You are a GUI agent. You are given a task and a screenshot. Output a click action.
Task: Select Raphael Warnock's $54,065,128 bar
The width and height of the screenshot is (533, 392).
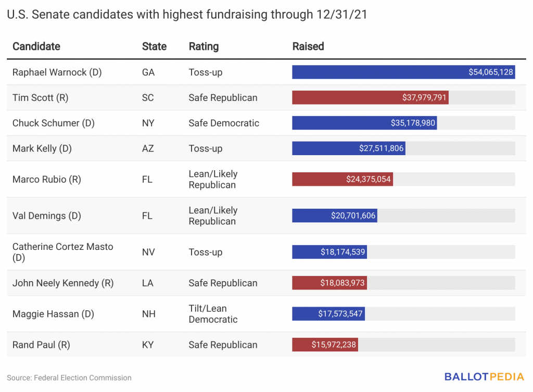(403, 72)
